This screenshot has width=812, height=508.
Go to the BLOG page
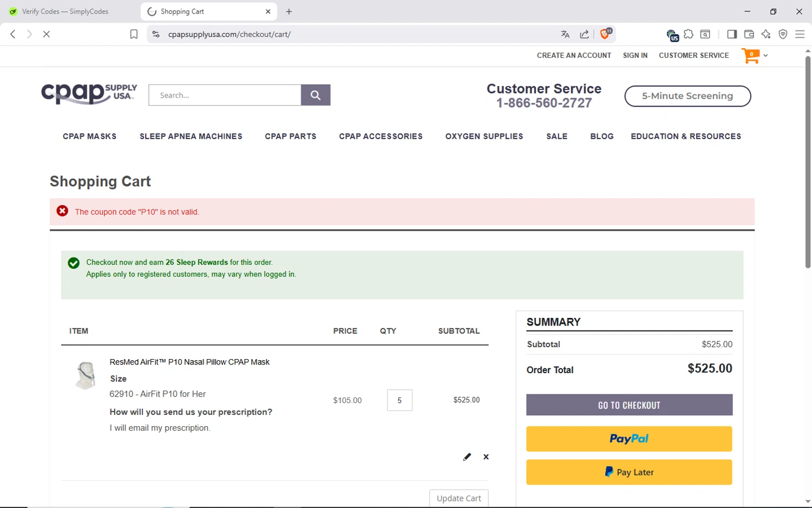pos(602,136)
